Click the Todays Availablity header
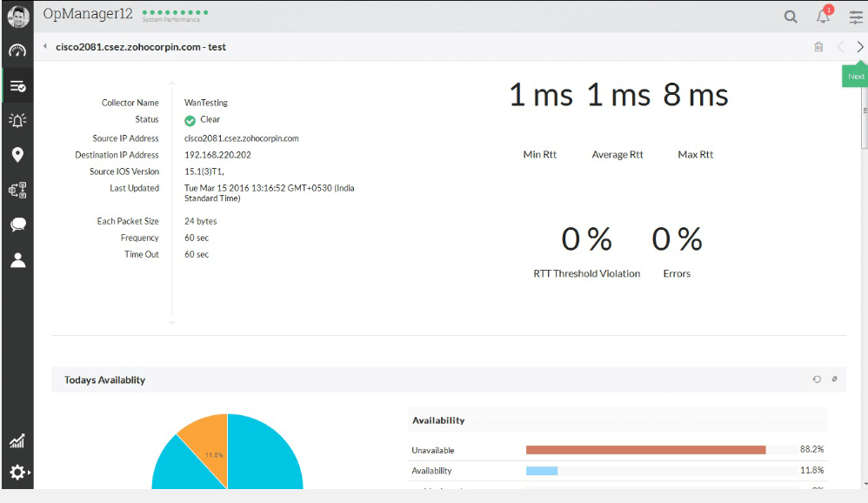The image size is (868, 503). coord(104,380)
